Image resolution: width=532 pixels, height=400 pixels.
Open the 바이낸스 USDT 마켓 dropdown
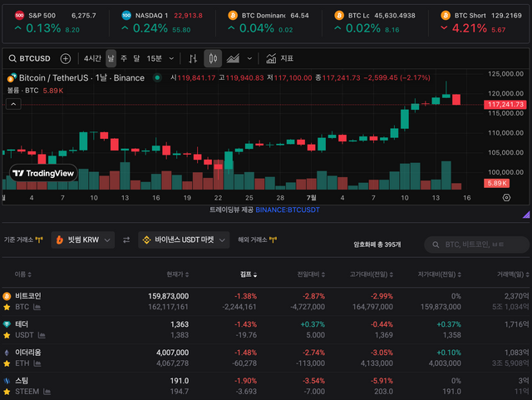184,240
